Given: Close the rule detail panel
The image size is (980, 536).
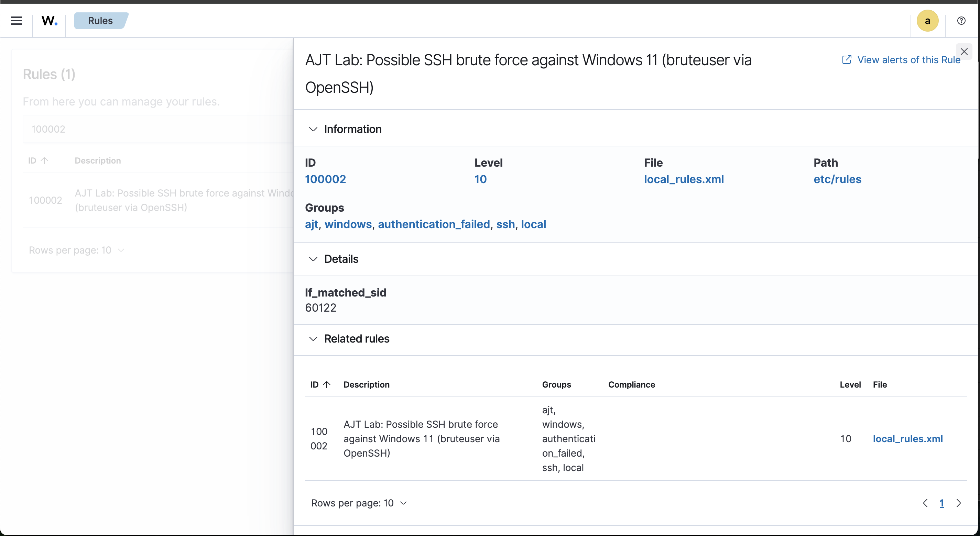Looking at the screenshot, I should tap(964, 52).
